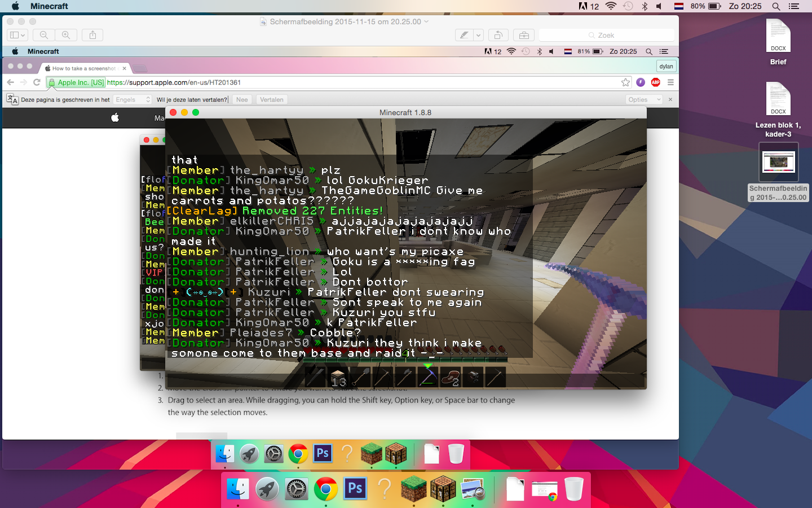
Task: Open the Chrome hamburger menu in the captured image
Action: point(670,82)
